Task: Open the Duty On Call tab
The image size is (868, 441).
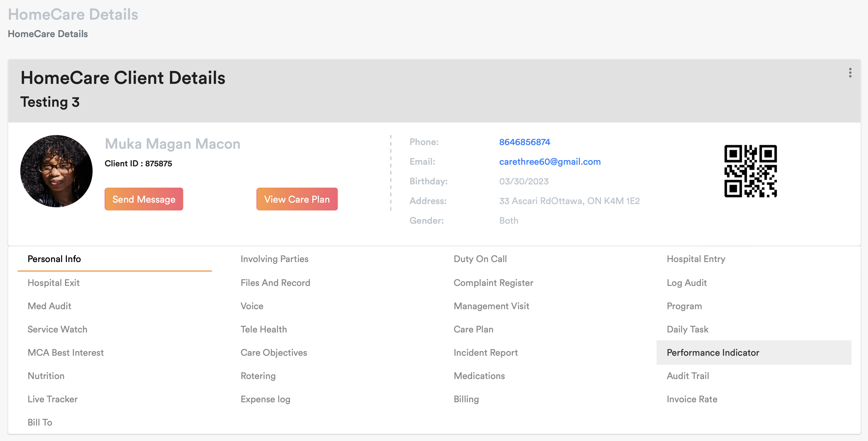Action: [480, 259]
